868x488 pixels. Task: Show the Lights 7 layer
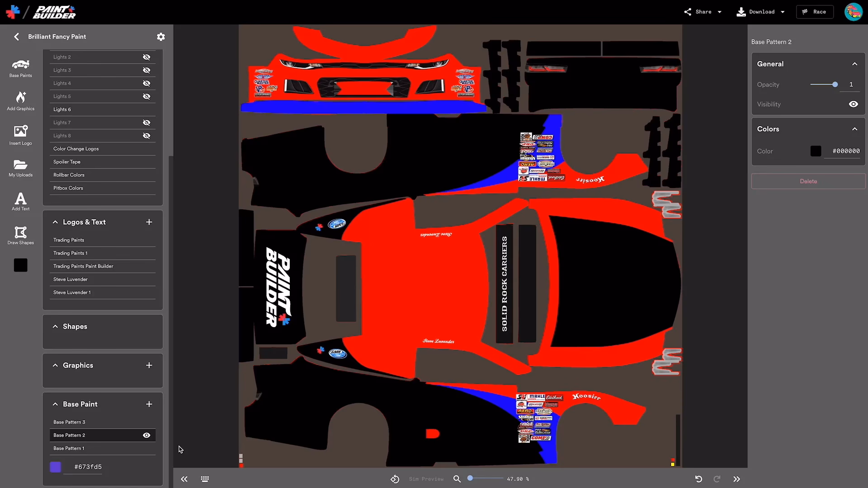point(146,122)
